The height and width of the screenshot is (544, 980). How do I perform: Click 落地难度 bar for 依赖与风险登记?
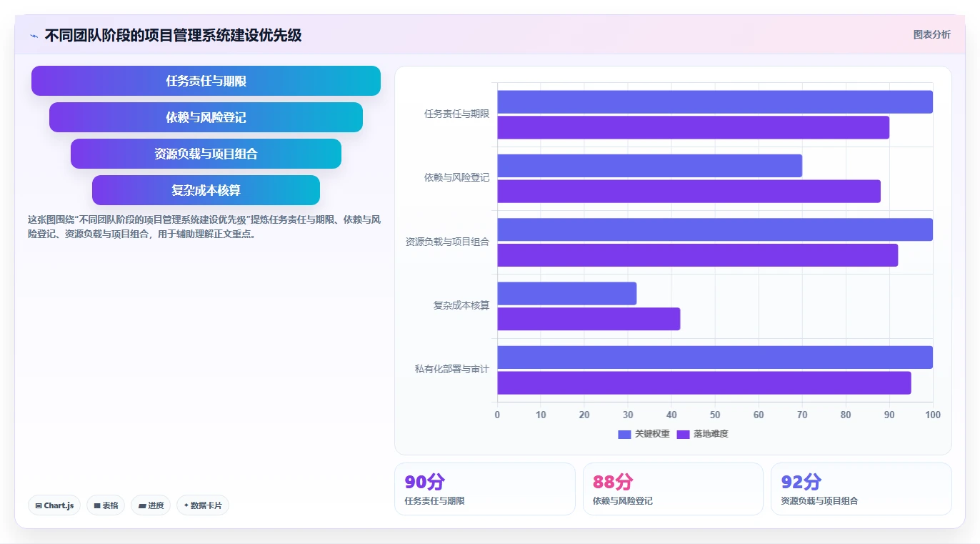689,192
